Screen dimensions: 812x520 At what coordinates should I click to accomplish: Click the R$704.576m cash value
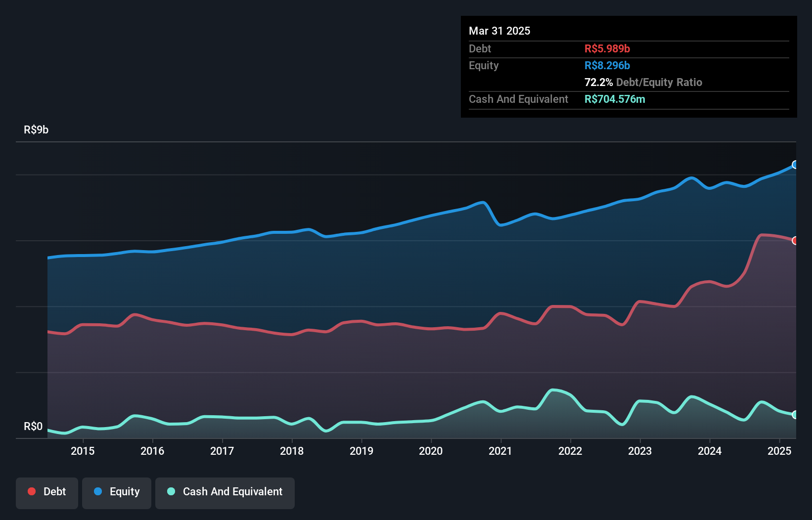[x=615, y=99]
